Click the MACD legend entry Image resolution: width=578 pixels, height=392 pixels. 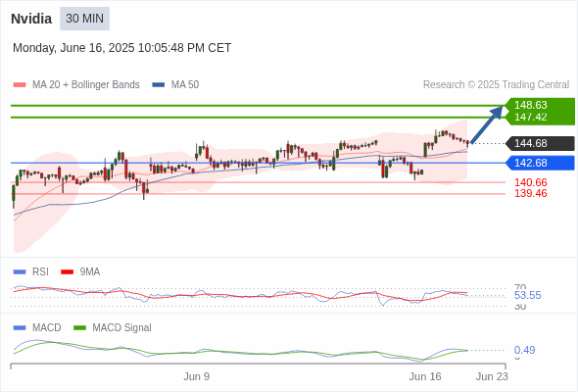click(x=37, y=328)
